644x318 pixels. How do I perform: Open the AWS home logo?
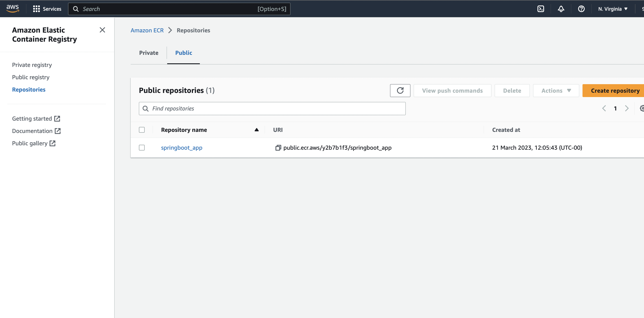pos(13,9)
